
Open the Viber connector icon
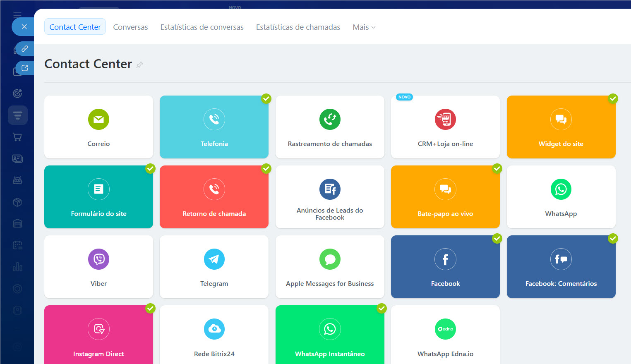click(98, 259)
